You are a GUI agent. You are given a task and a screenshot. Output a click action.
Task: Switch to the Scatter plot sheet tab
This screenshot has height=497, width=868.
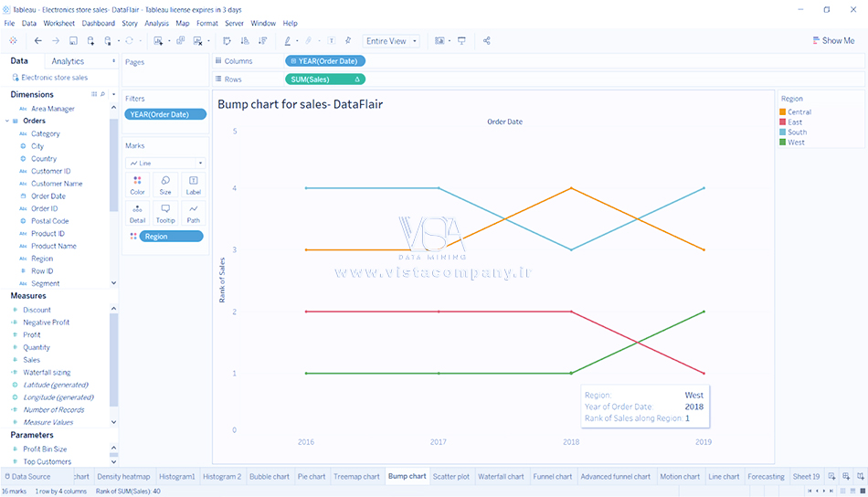point(450,476)
